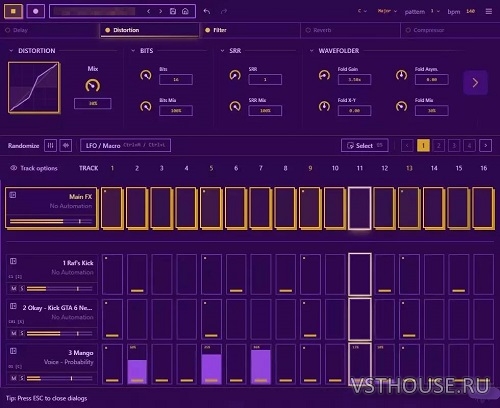
Task: Open the LFO / Macro panel
Action: point(125,145)
